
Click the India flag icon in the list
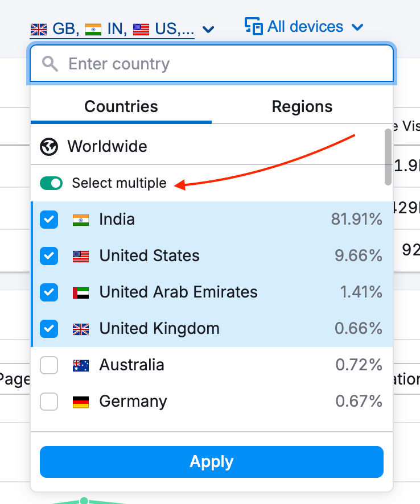tap(81, 219)
